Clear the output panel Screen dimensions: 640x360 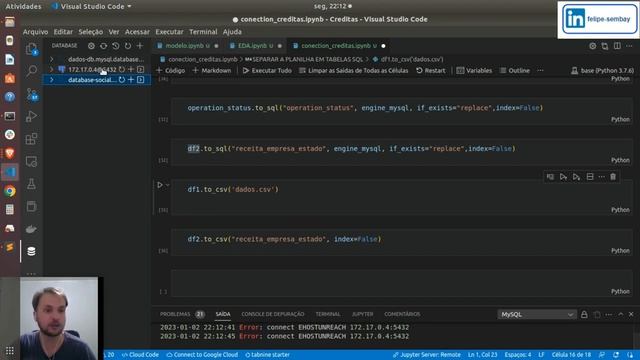tap(597, 314)
